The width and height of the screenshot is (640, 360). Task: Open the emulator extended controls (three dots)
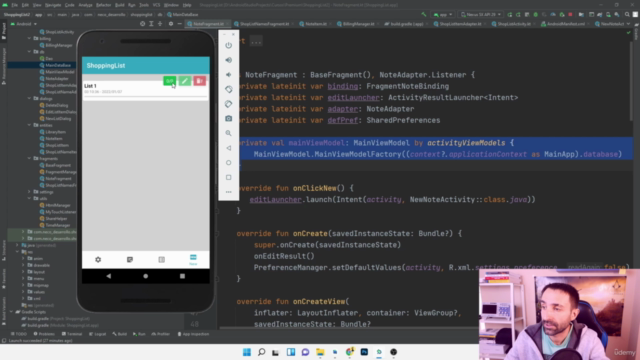click(229, 192)
